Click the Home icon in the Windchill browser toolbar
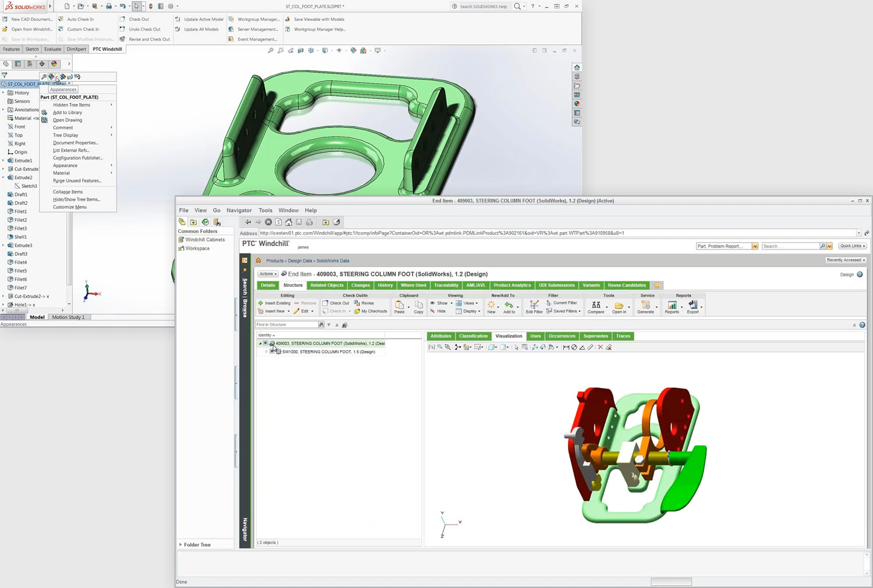873x588 pixels. pyautogui.click(x=289, y=222)
